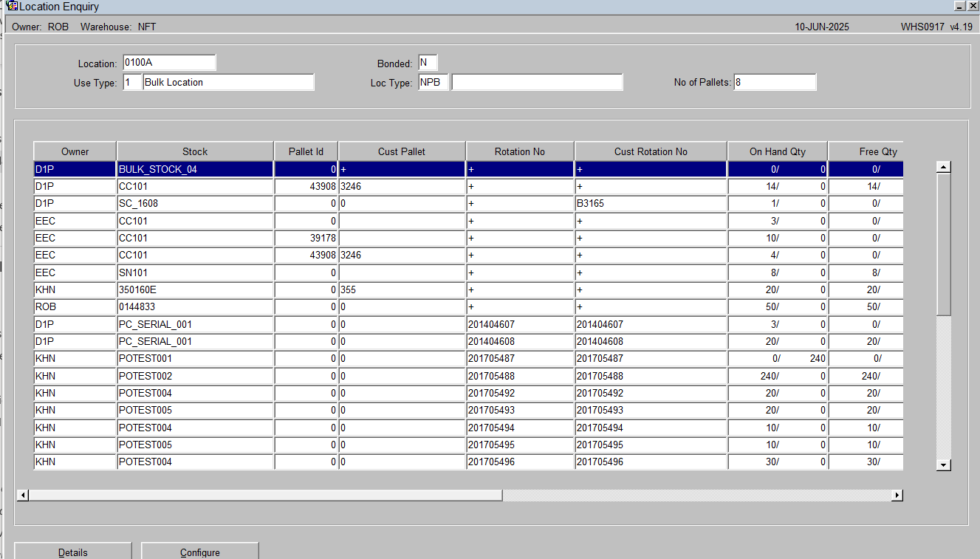Click the Location input field 0100A

tap(169, 63)
